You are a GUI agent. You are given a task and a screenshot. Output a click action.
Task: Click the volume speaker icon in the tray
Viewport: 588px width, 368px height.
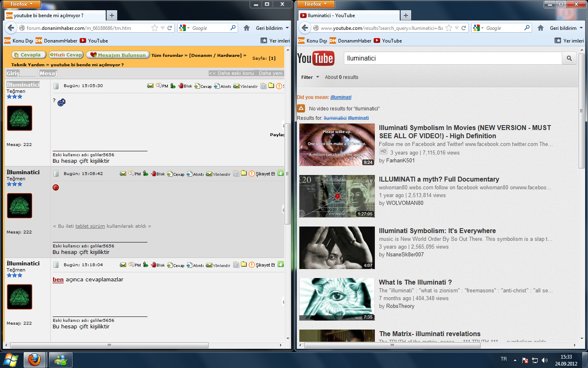click(x=544, y=360)
